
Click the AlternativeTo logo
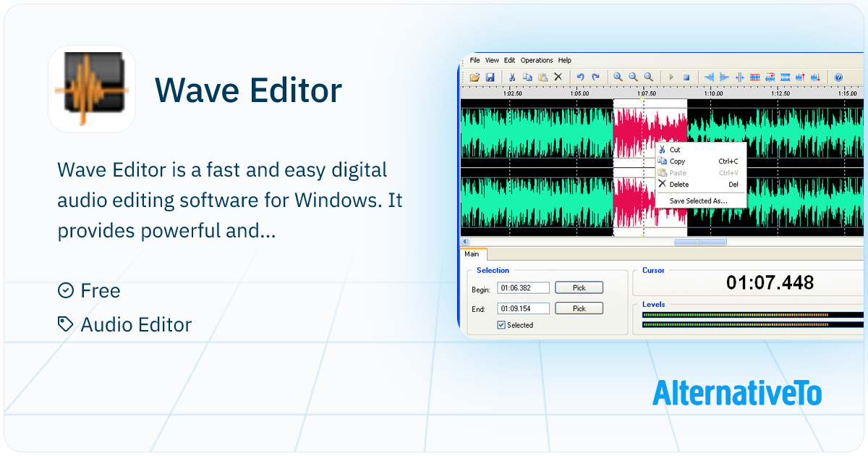[x=737, y=392]
